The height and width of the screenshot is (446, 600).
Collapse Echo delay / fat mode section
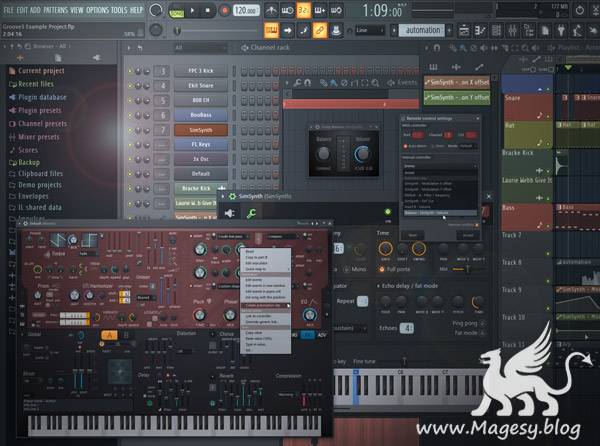pos(378,286)
